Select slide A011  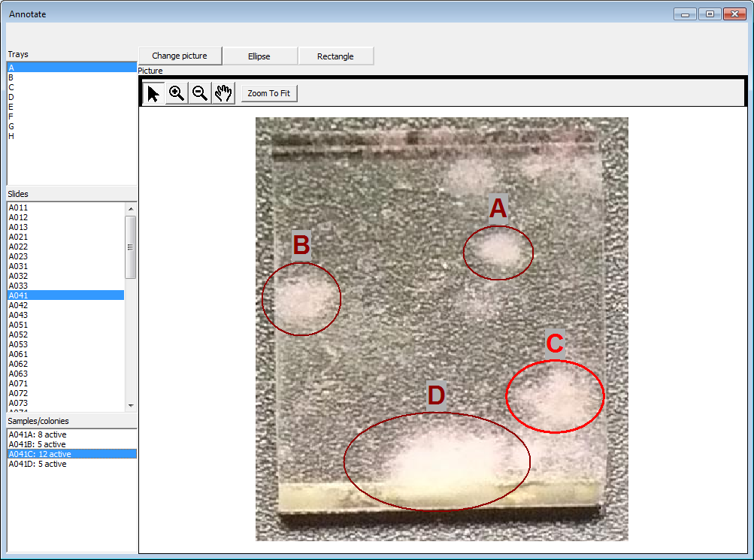point(66,207)
